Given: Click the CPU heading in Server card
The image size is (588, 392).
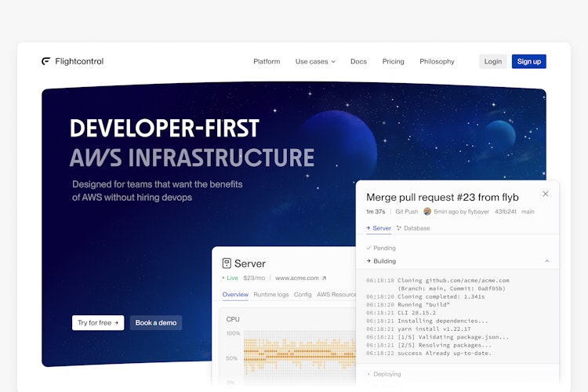Looking at the screenshot, I should click(233, 319).
